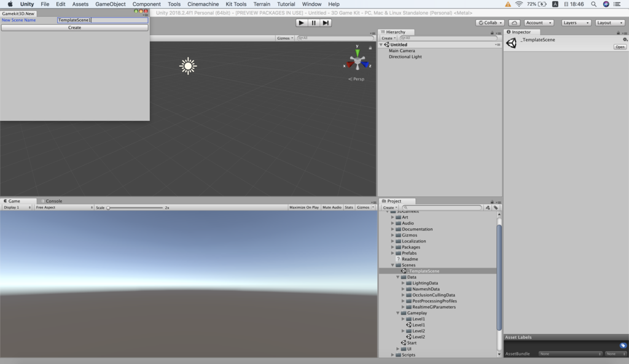This screenshot has height=364, width=629.
Task: Adjust the Game view Scale slider
Action: click(135, 207)
